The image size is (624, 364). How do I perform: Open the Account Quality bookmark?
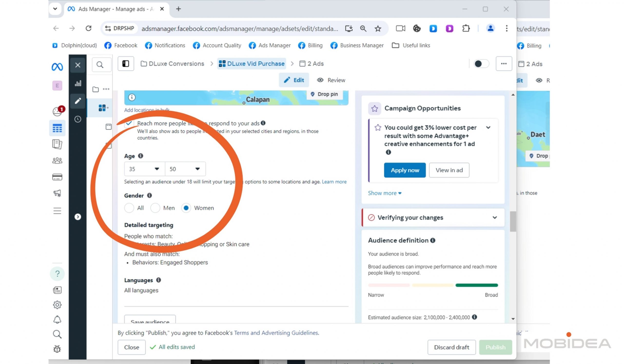217,45
